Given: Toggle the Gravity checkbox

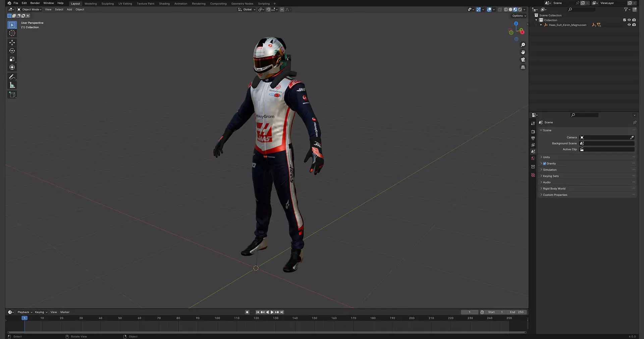Looking at the screenshot, I should coord(545,163).
